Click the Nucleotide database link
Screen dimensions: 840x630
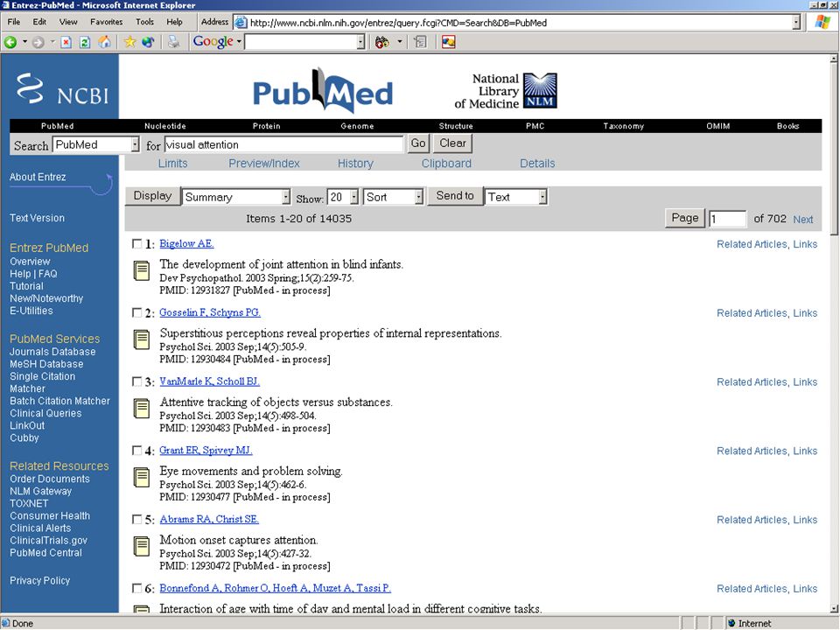click(x=165, y=126)
